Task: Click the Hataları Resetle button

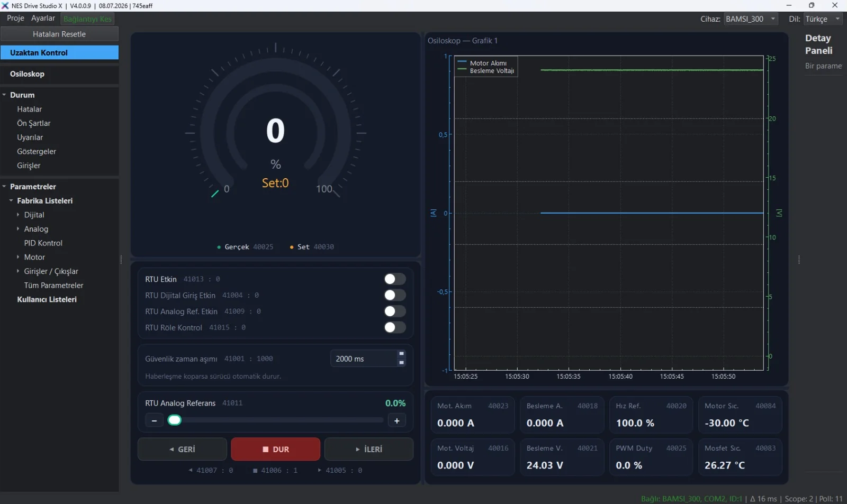Action: pyautogui.click(x=59, y=34)
